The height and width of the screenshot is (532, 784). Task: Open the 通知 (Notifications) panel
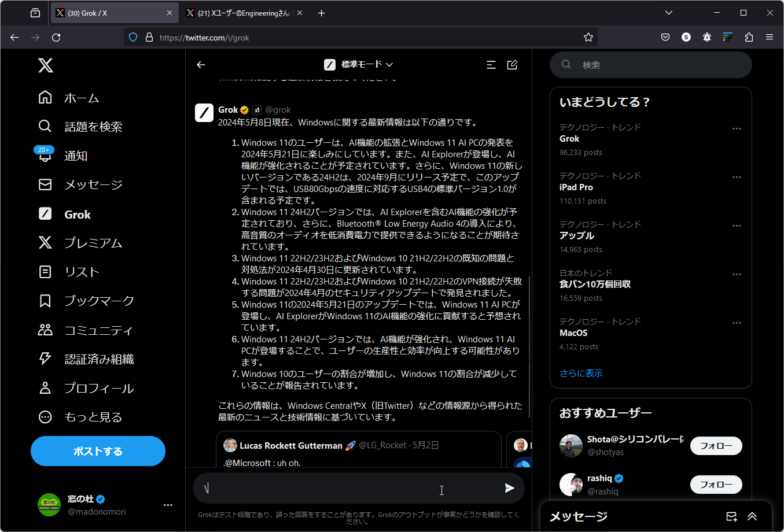point(76,156)
